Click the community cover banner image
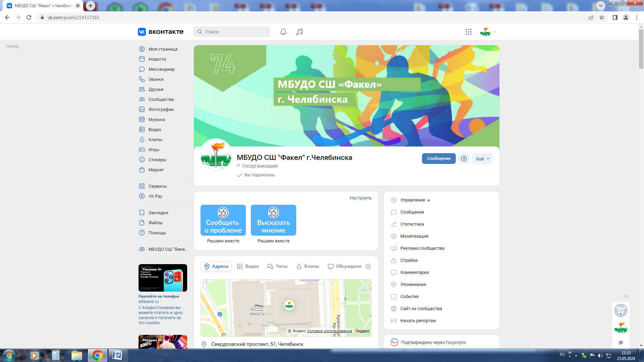 point(346,96)
